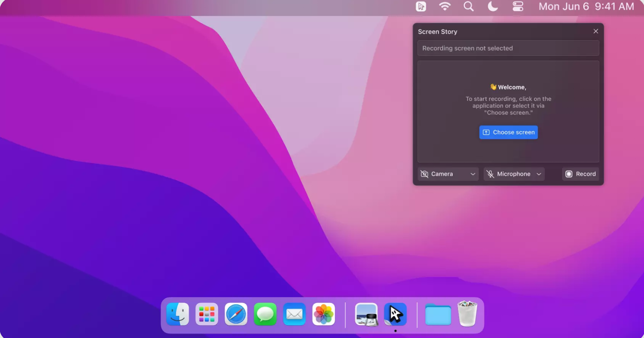Toggle the crossed-out Camera icon
This screenshot has width=644, height=338.
[424, 174]
